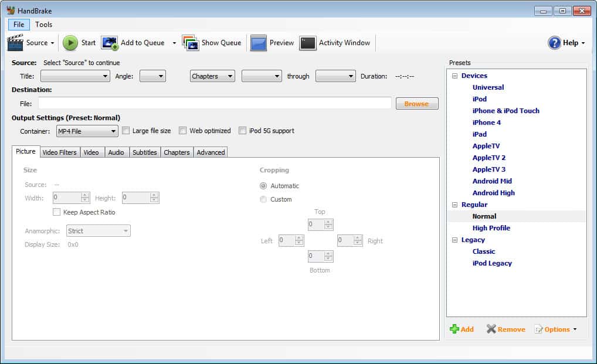Click the Options preset icon

pos(538,329)
